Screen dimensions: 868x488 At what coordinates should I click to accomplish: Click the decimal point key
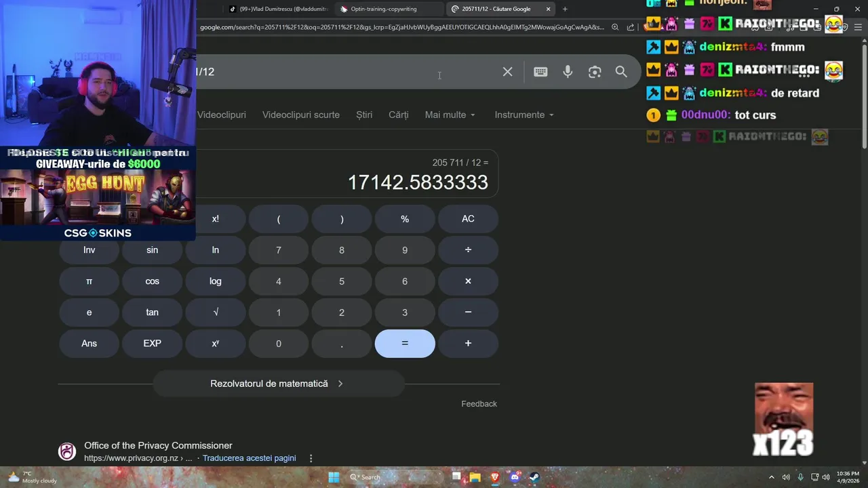pos(342,344)
